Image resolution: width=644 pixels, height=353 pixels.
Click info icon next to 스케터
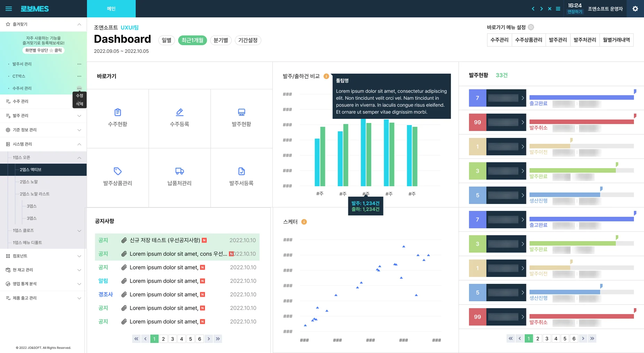click(304, 222)
